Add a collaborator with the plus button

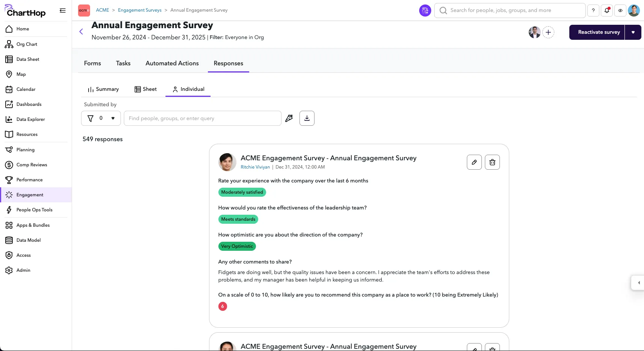(x=548, y=32)
